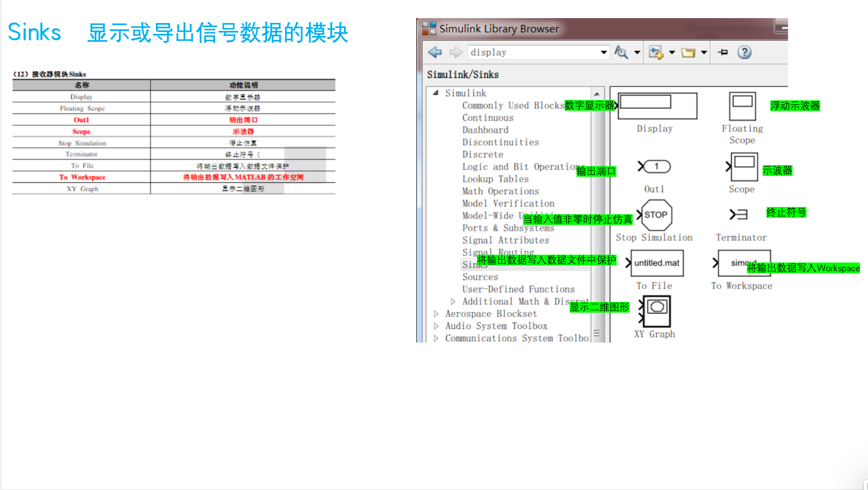Screen dimensions: 868x490
Task: Collapse the Simulink tree node
Action: pyautogui.click(x=435, y=93)
